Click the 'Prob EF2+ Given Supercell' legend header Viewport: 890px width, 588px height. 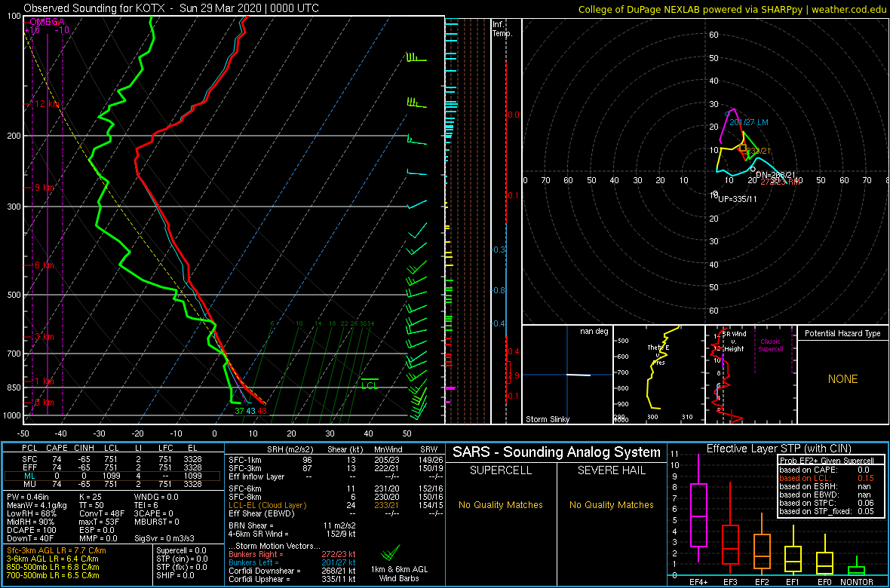(826, 461)
